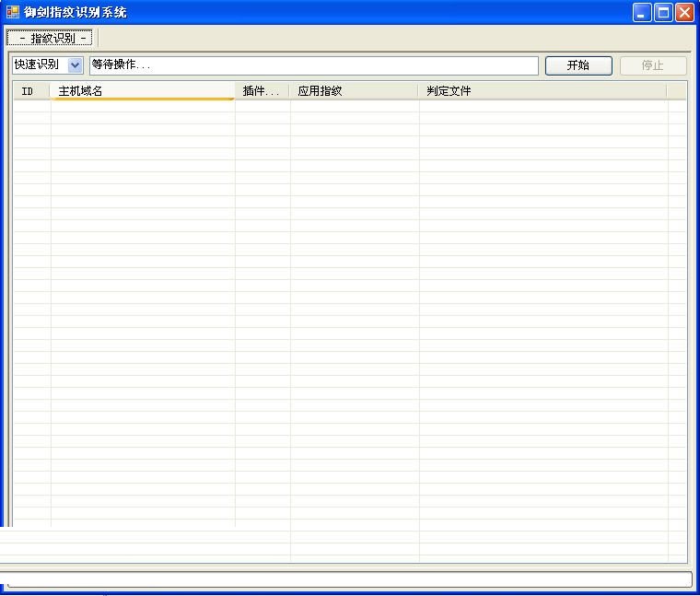Click the progress bar at the window bottom
700x596 pixels.
[348, 579]
